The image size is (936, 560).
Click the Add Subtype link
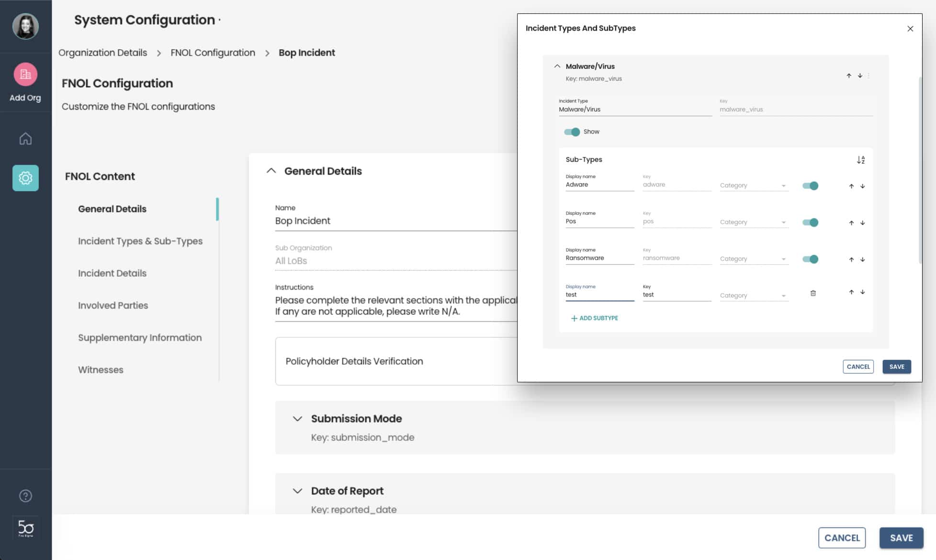[x=594, y=318]
